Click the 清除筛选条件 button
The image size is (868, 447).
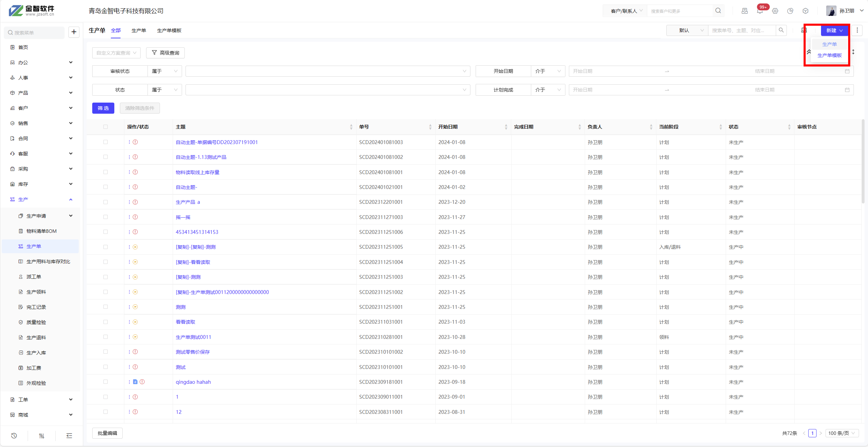140,108
